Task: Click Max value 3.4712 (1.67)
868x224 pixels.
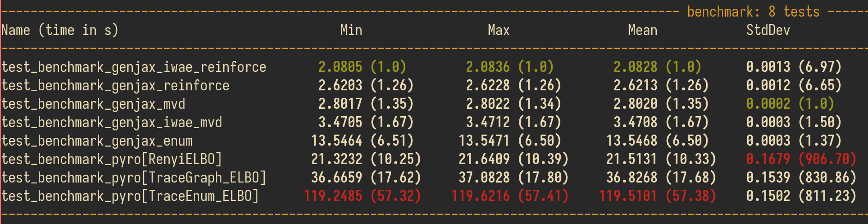Action: point(514,123)
